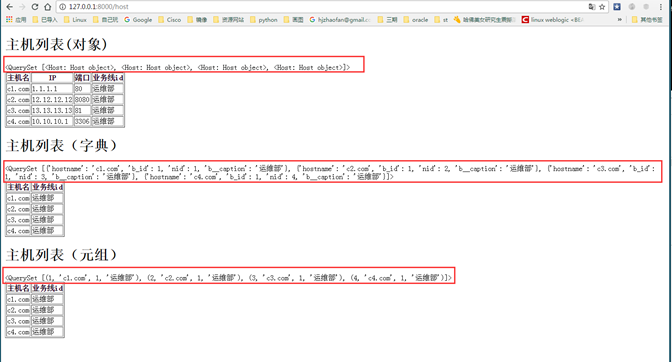Viewport: 672px width, 362px height.
Task: Select the c1.com cell in first table
Action: coord(18,89)
